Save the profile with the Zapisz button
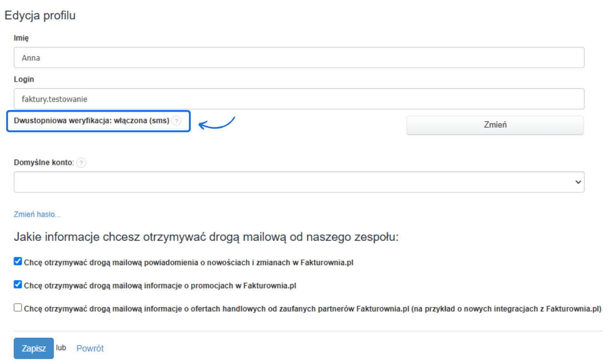609x364 pixels. click(33, 348)
